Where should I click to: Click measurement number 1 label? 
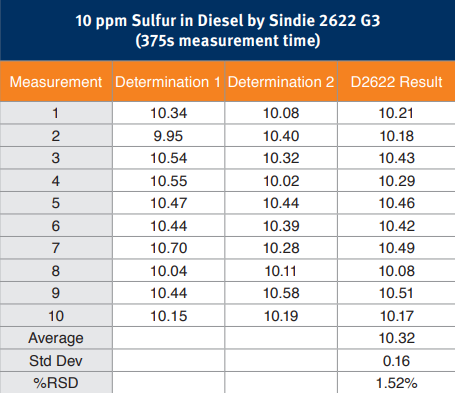point(55,113)
